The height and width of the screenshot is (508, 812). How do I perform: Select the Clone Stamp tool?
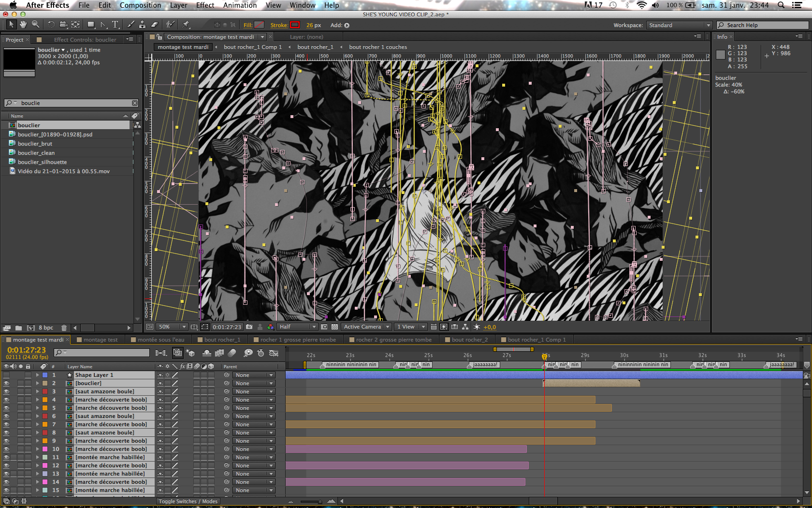142,24
